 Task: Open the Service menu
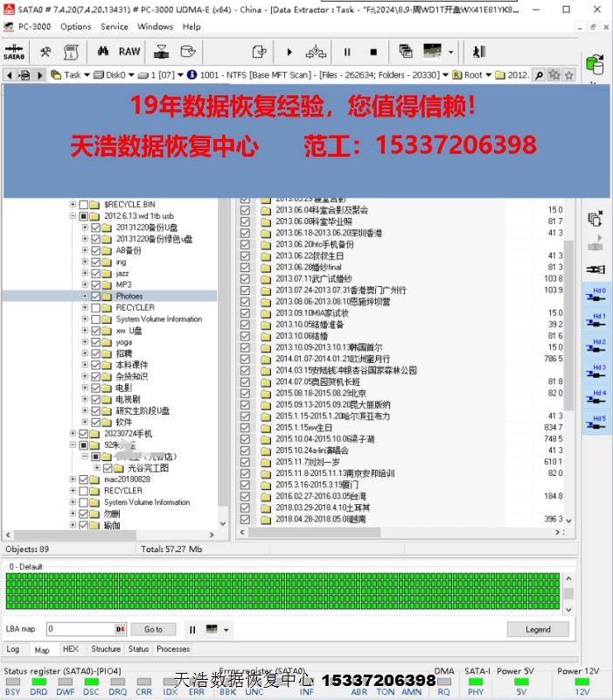[114, 26]
